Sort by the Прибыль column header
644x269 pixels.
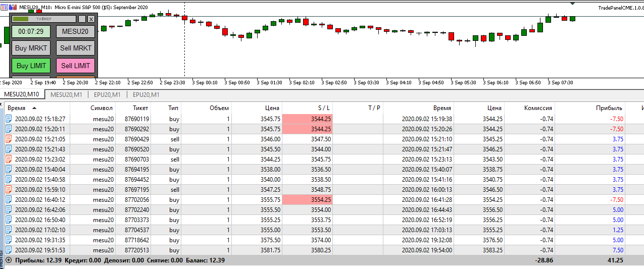(609, 108)
